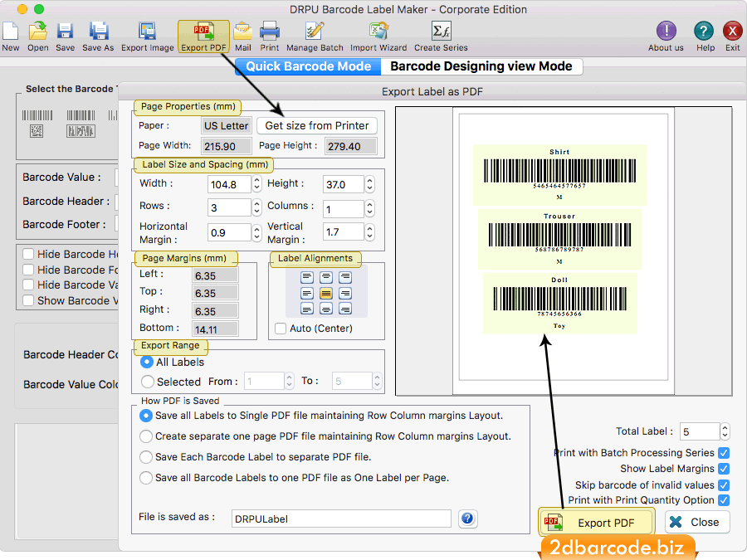Select One Label per Page PDF option

point(146,478)
